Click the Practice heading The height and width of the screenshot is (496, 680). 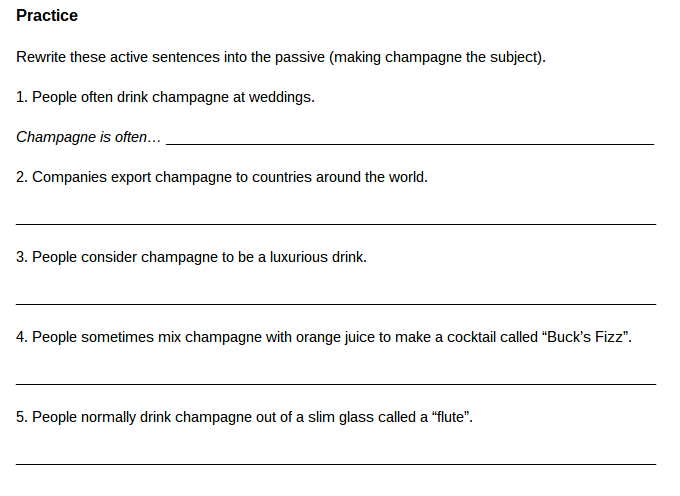(47, 16)
